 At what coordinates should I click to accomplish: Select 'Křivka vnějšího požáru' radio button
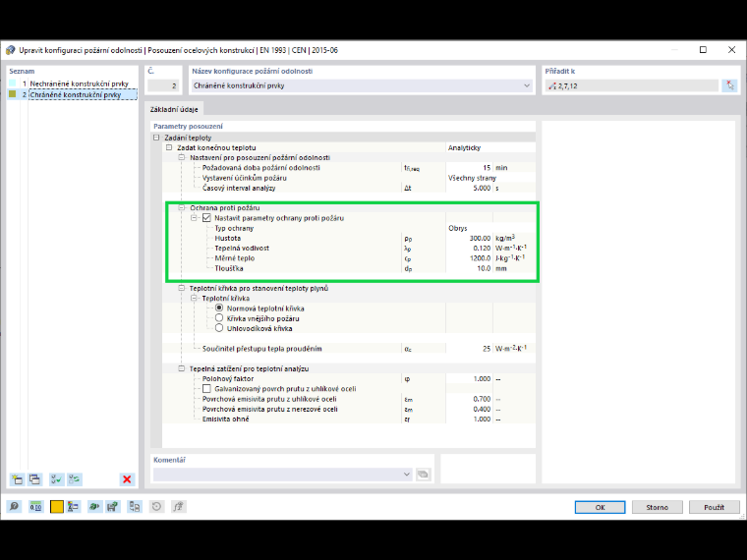[x=219, y=318]
